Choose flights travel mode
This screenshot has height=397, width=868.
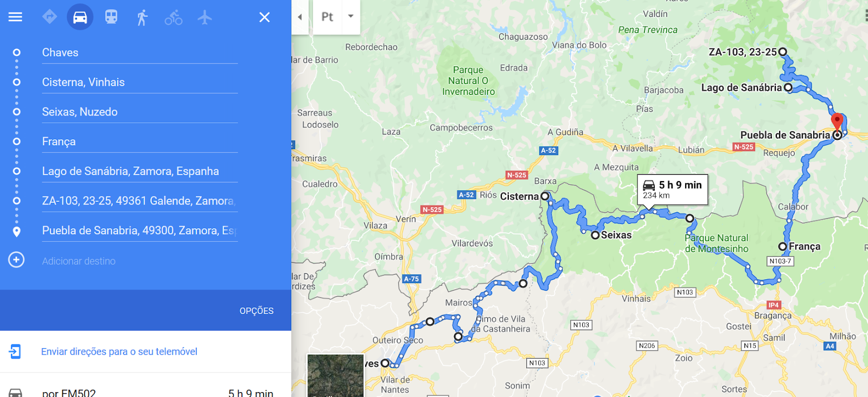pyautogui.click(x=205, y=17)
